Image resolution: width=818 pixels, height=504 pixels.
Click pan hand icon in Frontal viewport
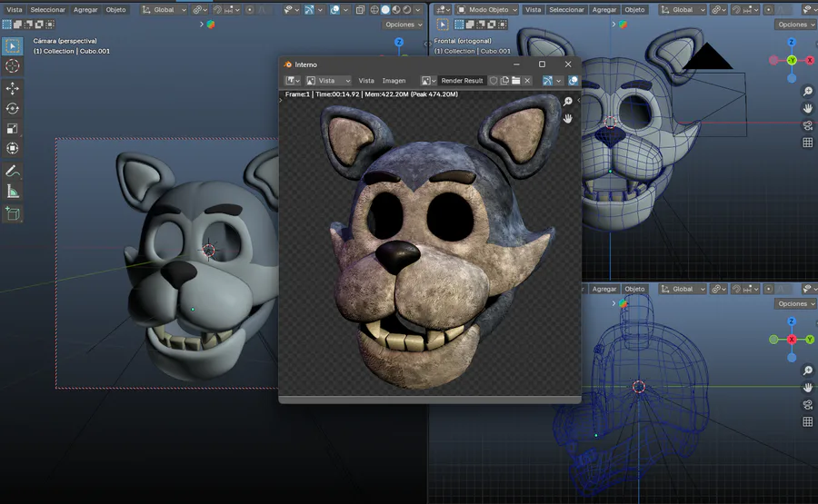[808, 108]
